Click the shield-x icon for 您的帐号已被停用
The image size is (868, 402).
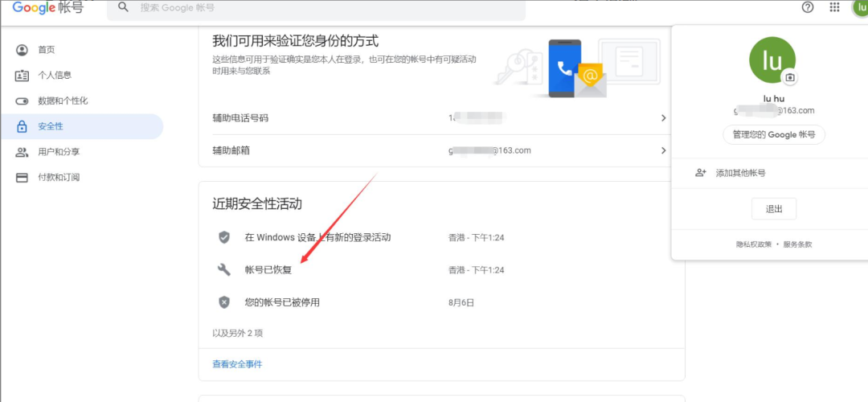tap(223, 302)
